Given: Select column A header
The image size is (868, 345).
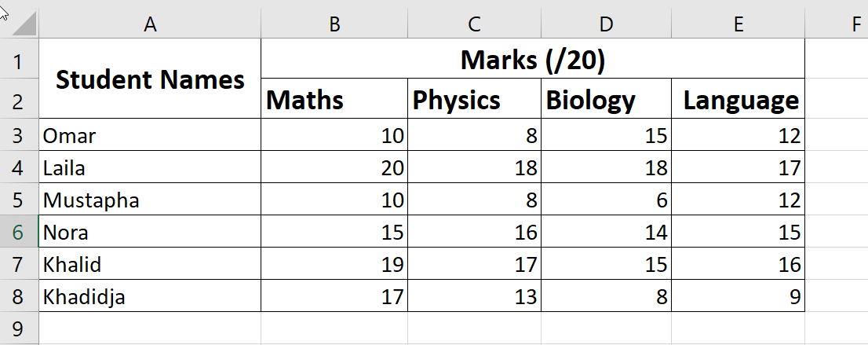Looking at the screenshot, I should tap(150, 25).
